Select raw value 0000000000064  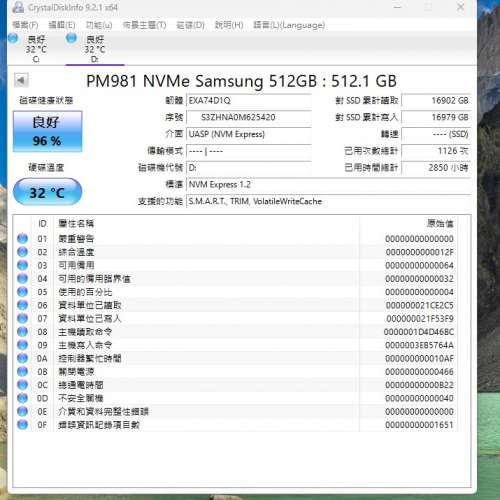click(419, 266)
